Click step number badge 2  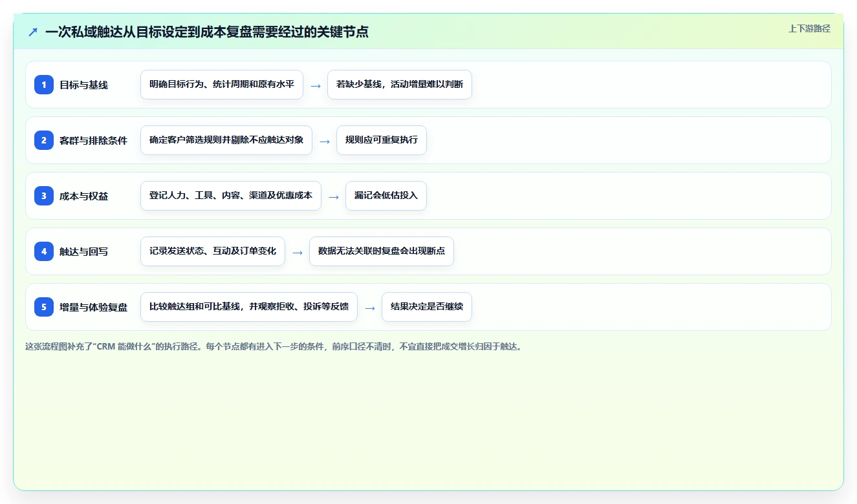(44, 140)
